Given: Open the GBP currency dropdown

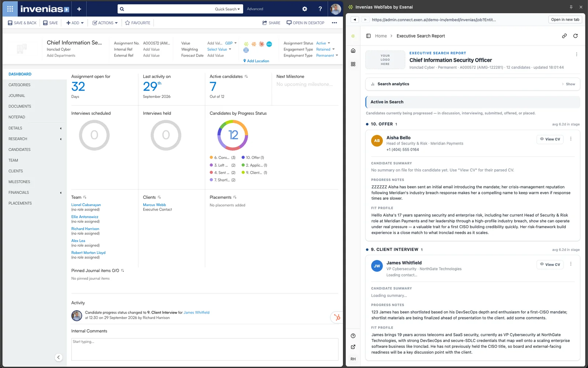Looking at the screenshot, I should point(231,43).
